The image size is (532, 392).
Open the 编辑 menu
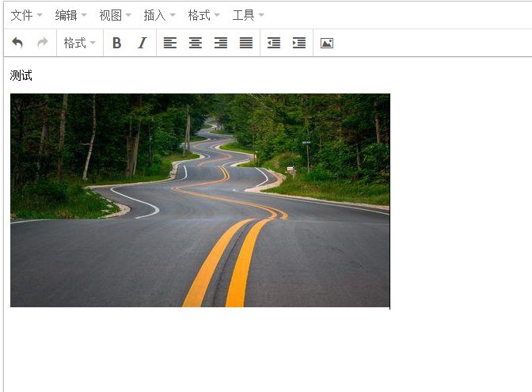click(x=71, y=15)
